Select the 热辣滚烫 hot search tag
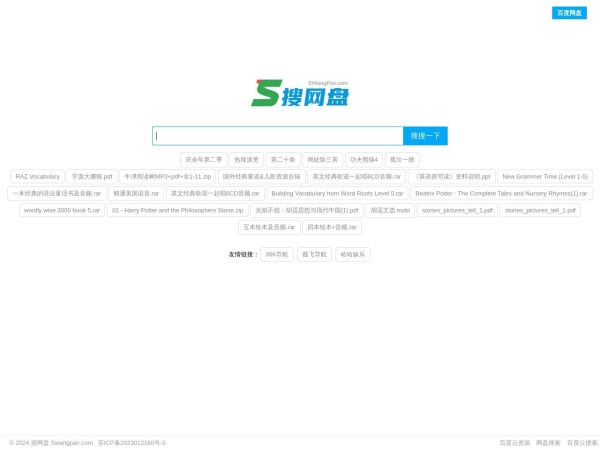The image size is (600, 450). (245, 160)
